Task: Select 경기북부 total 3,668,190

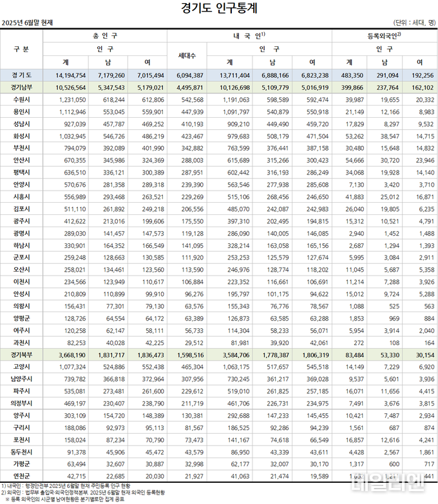Action: tap(72, 355)
